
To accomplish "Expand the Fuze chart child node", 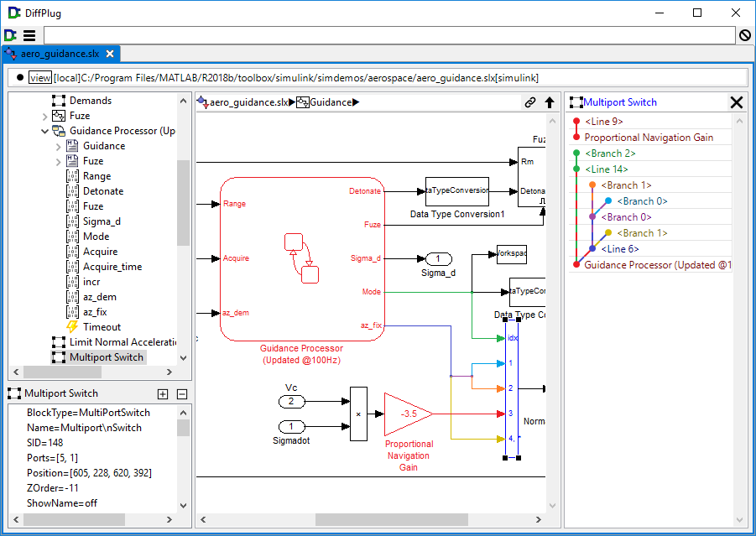I will coord(59,162).
